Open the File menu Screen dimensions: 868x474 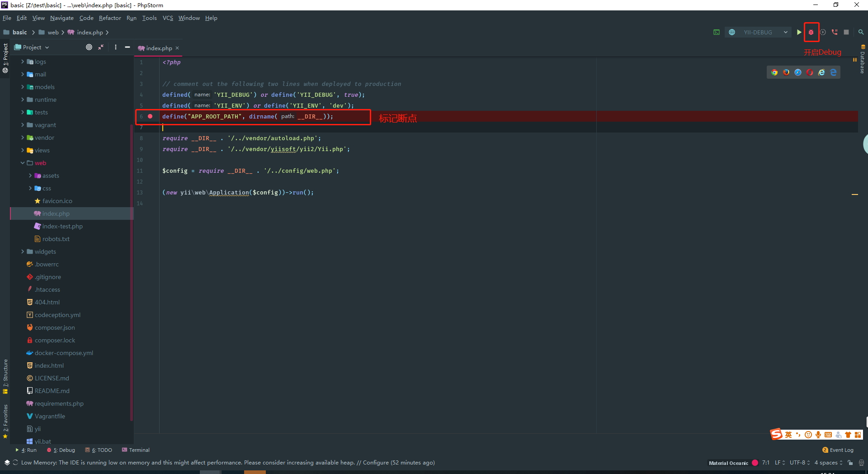(7, 18)
